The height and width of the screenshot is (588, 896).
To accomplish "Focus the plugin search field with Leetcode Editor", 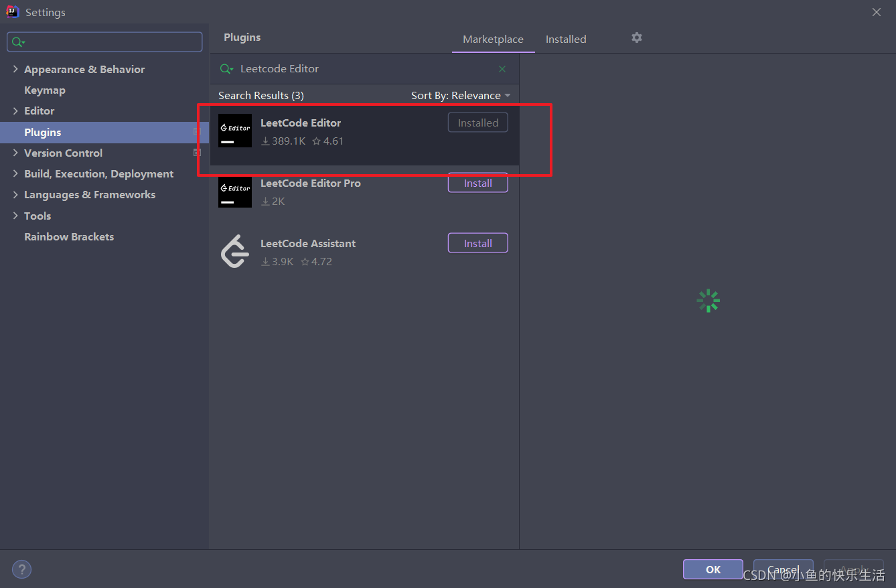I will [x=364, y=69].
